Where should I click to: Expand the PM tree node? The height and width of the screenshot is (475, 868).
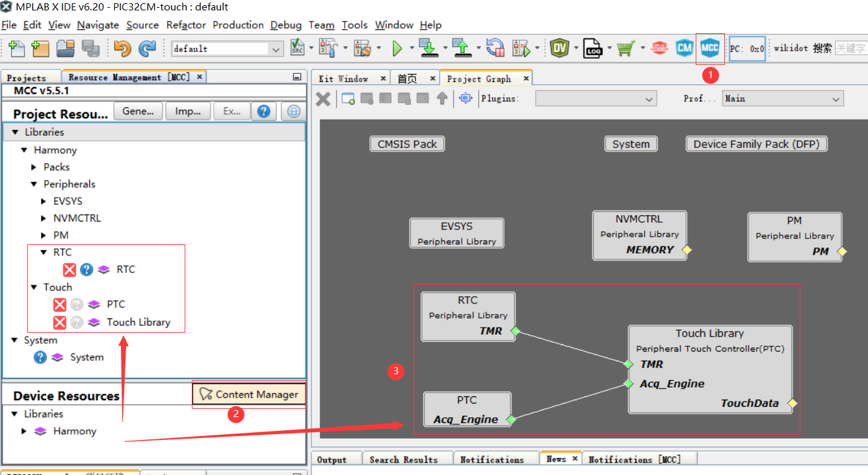(44, 235)
